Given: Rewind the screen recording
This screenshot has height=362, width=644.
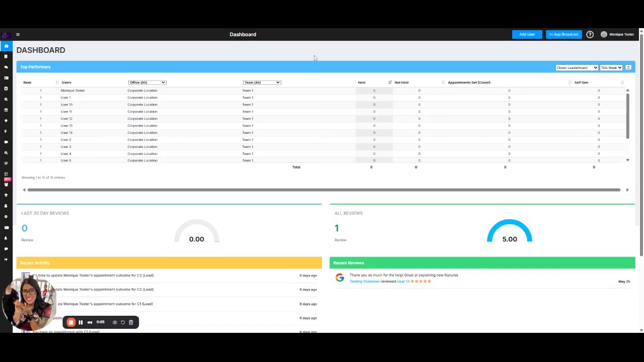Looking at the screenshot, I should point(90,322).
